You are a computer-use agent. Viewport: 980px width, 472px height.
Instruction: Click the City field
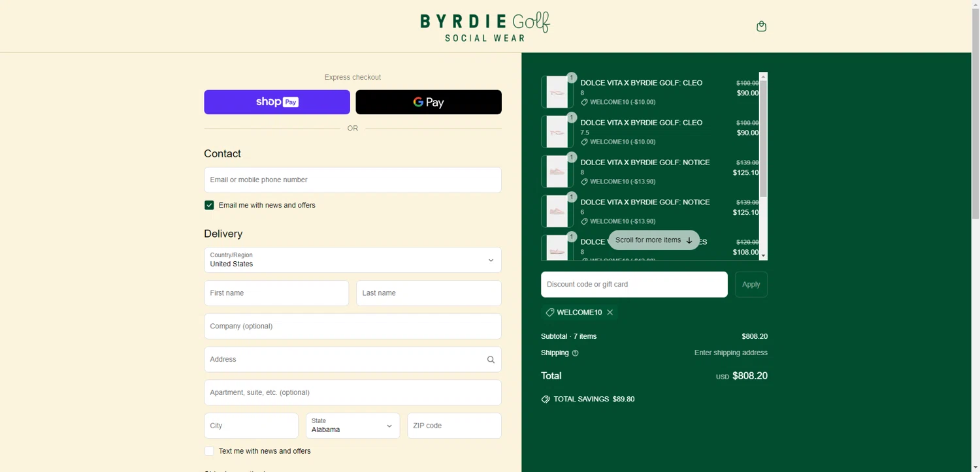pos(251,426)
